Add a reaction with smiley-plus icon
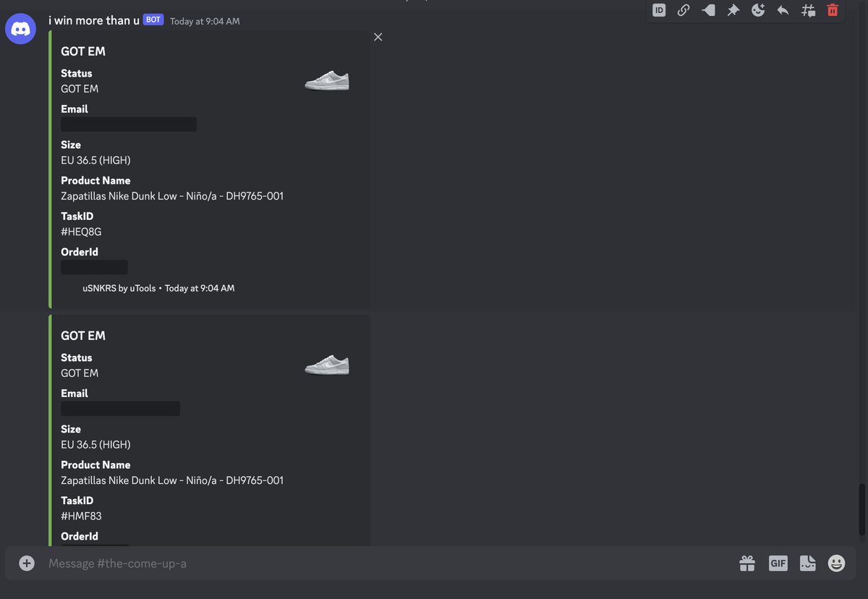This screenshot has height=599, width=868. [758, 10]
